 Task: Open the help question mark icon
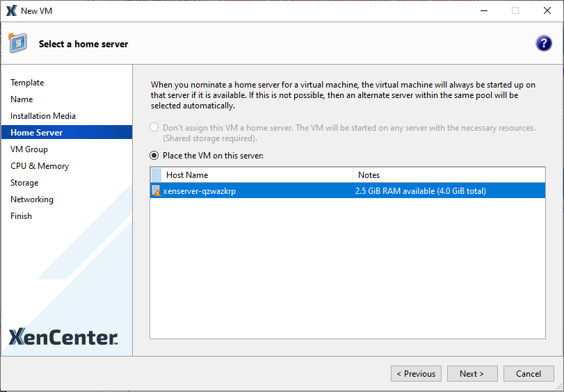tap(544, 44)
